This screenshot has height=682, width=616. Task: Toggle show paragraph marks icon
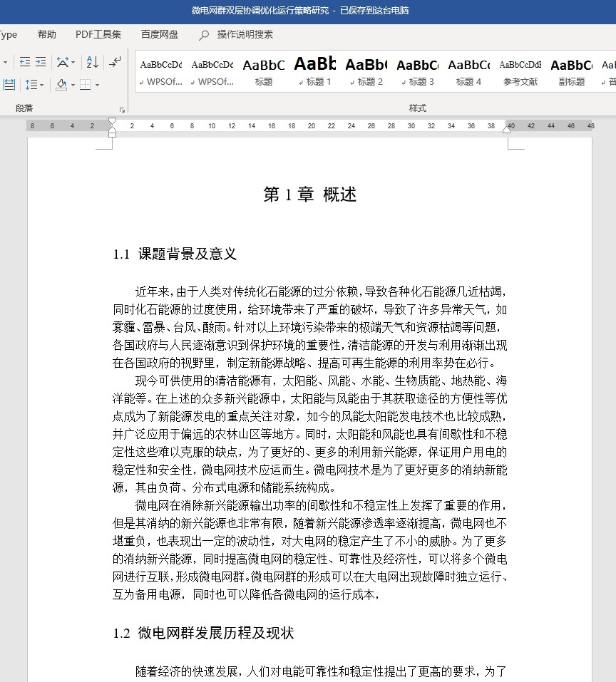point(115,62)
